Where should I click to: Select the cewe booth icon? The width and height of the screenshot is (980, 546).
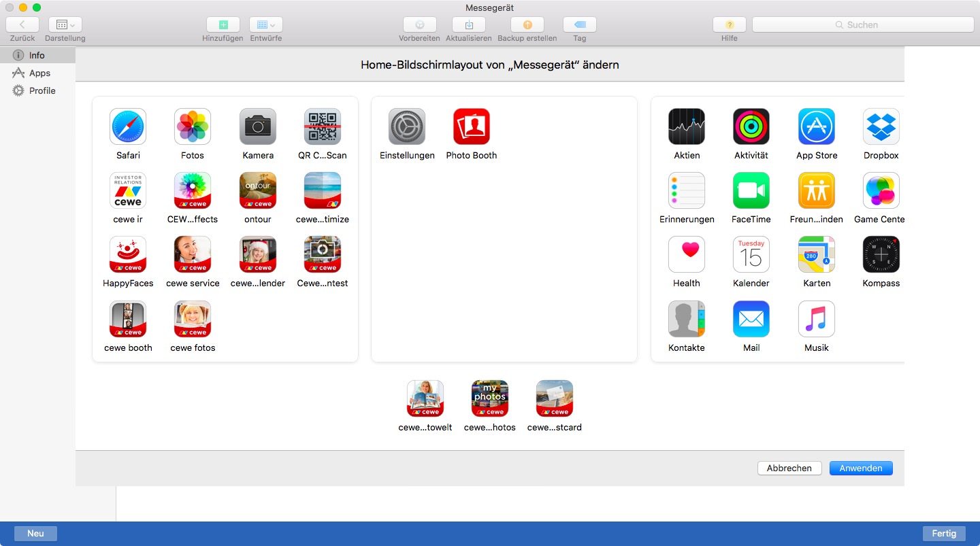click(127, 319)
